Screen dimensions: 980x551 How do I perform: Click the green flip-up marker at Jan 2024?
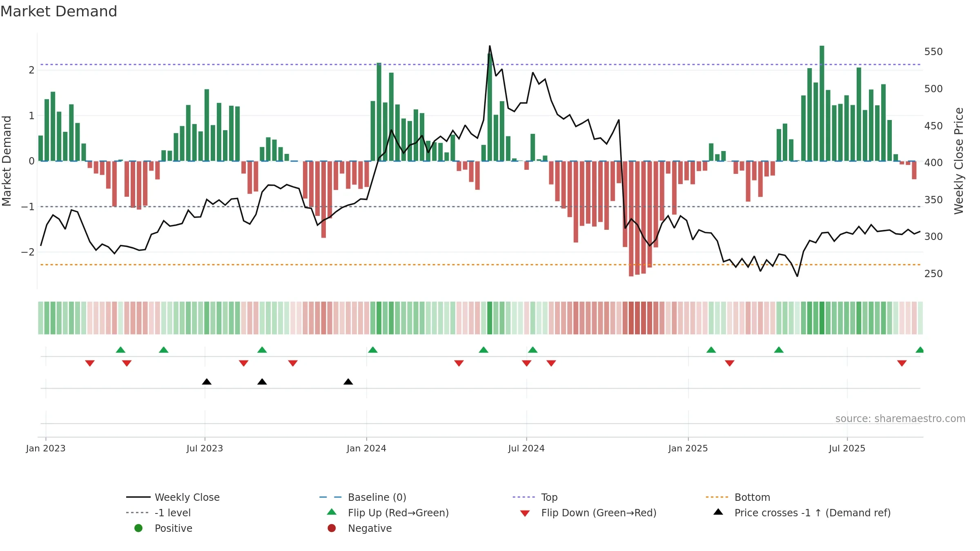click(373, 350)
